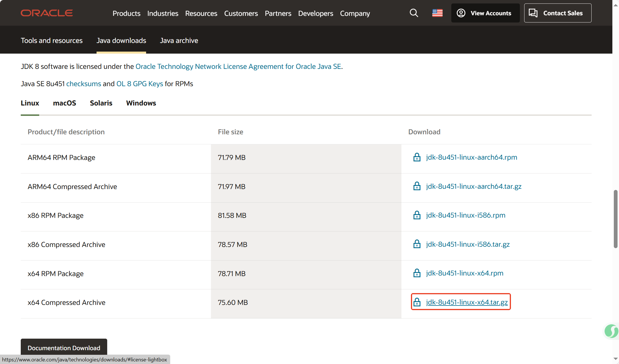Open the Industries menu
The width and height of the screenshot is (619, 364).
click(x=163, y=13)
